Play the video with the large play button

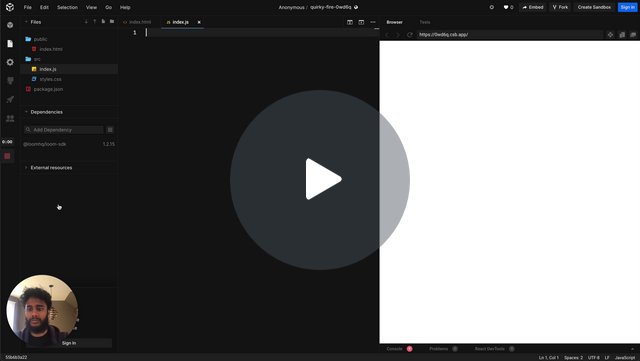(320, 180)
